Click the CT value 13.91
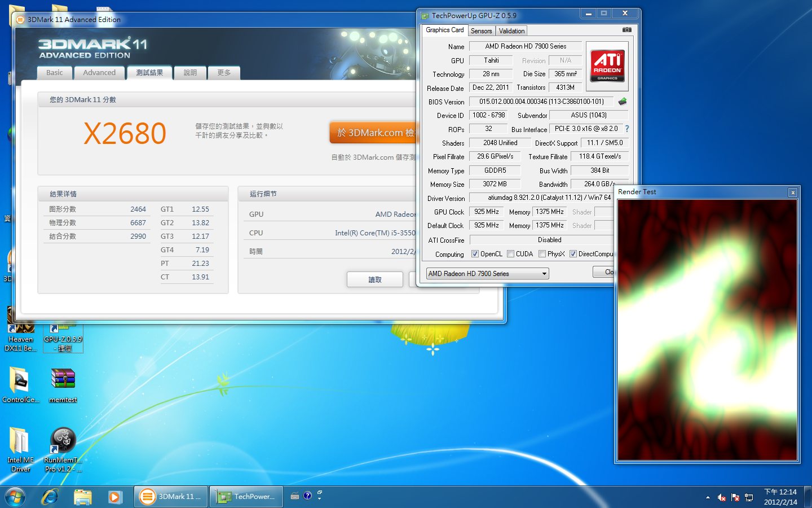Viewport: 812px width, 508px height. 200,277
